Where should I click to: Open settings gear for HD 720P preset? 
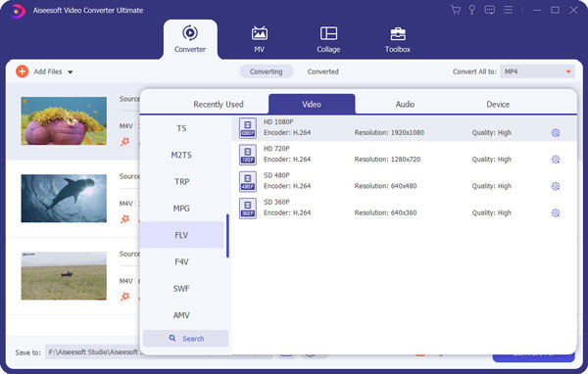[556, 160]
